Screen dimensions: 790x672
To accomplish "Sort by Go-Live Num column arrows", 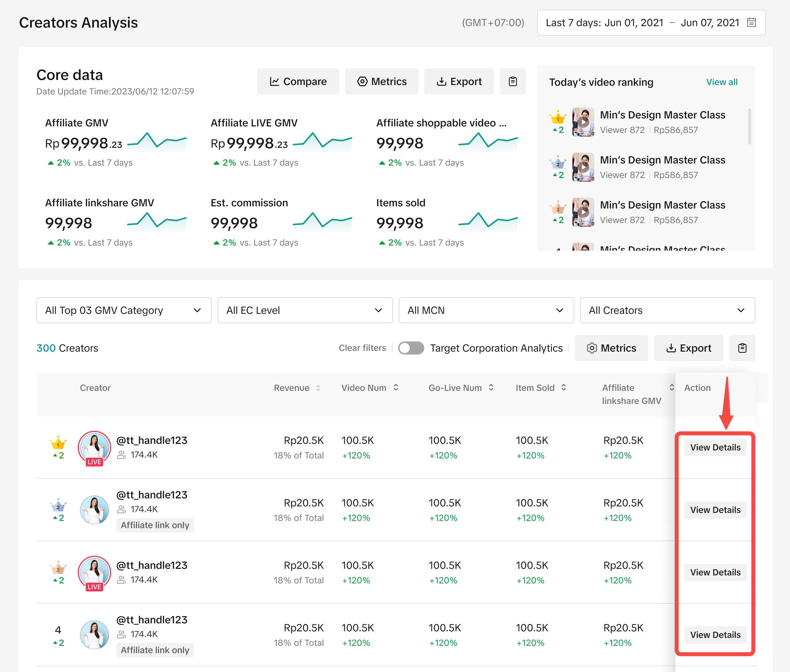I will (491, 388).
